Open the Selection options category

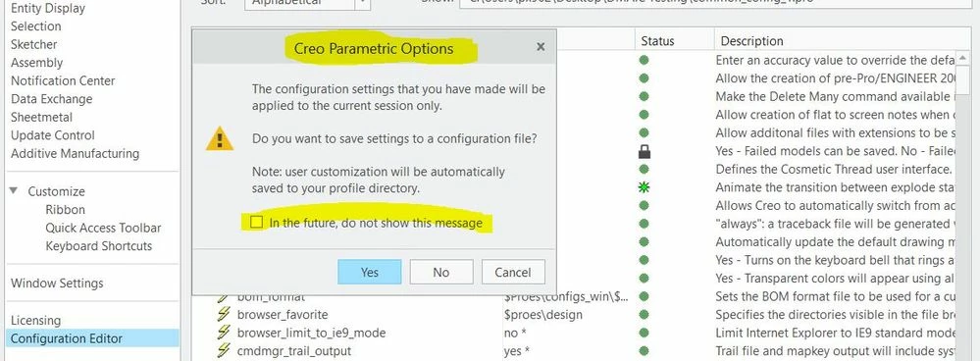tap(35, 26)
